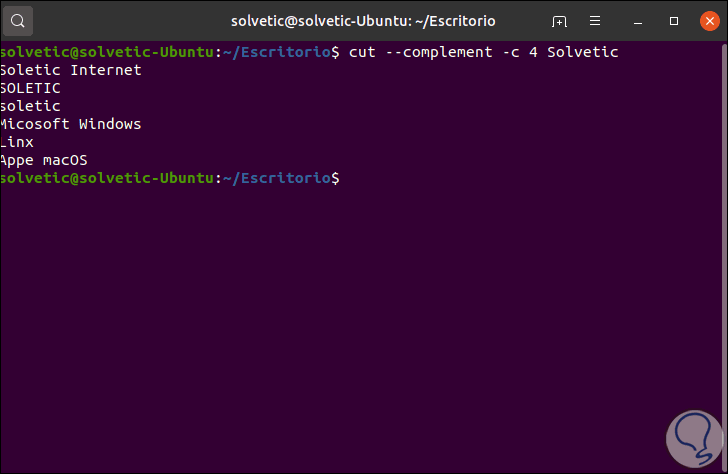Click the 'Linx' output line

click(18, 142)
